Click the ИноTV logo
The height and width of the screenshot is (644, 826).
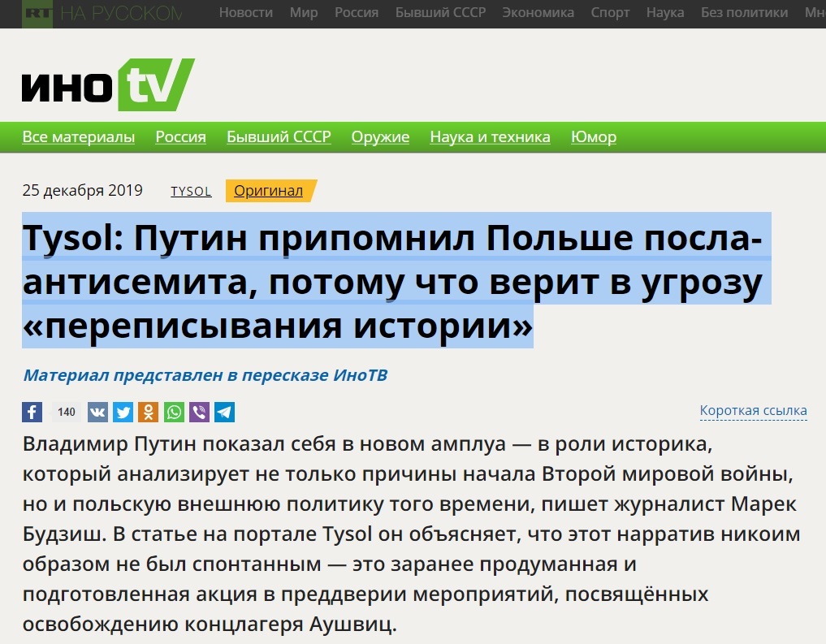(108, 85)
